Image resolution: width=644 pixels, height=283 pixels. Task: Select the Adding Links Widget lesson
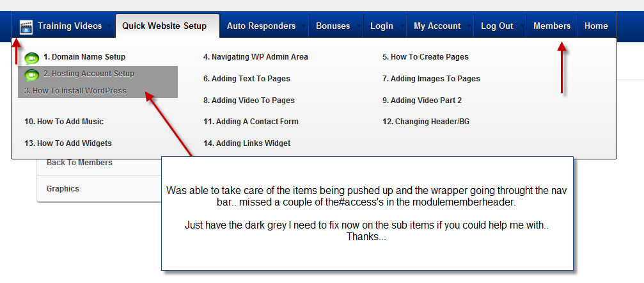[x=247, y=143]
